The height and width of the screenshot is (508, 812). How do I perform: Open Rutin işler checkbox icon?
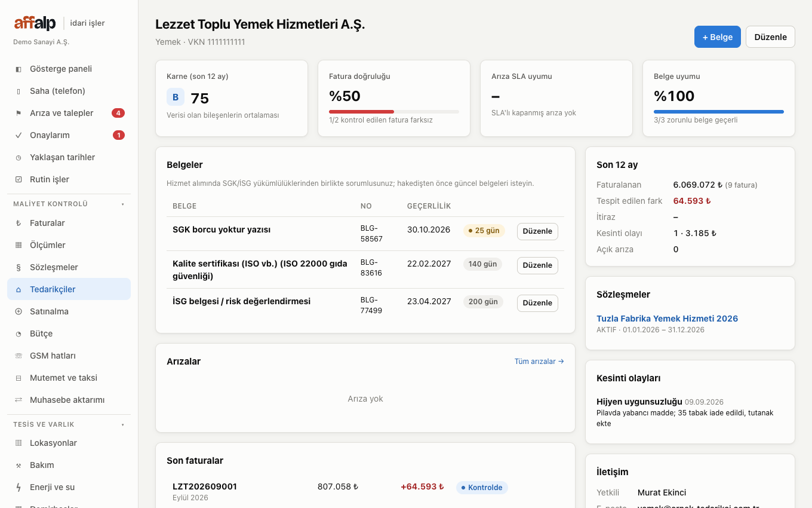click(19, 179)
